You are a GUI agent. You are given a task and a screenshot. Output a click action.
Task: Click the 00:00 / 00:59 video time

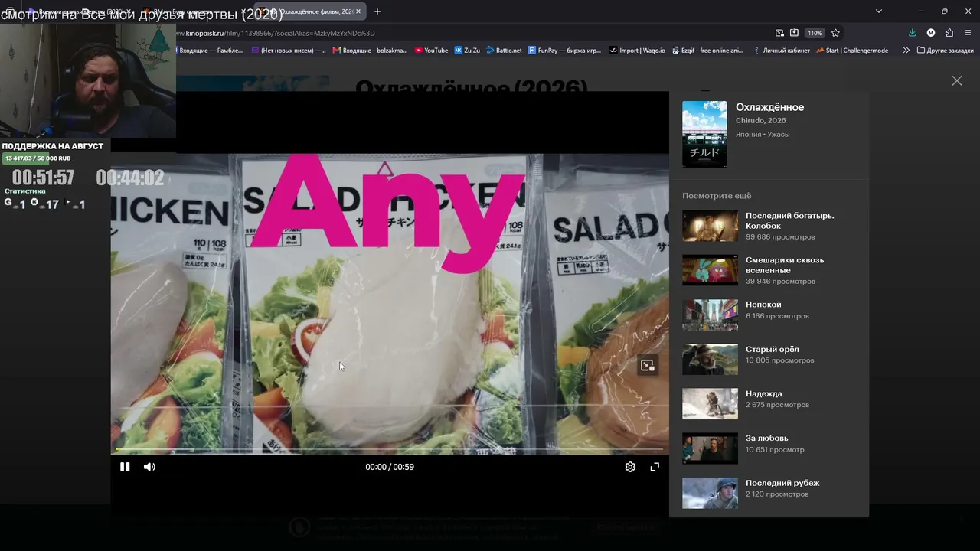click(390, 467)
